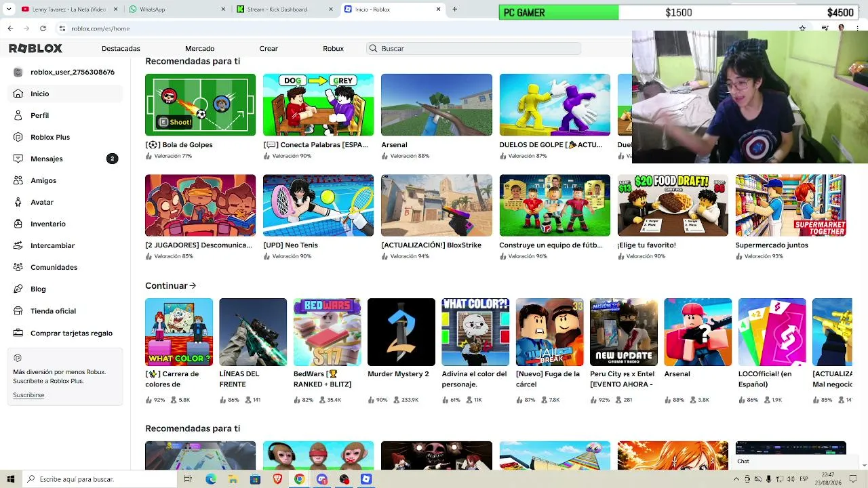The image size is (868, 488).
Task: Click the Suscribirse link
Action: pos(28,395)
